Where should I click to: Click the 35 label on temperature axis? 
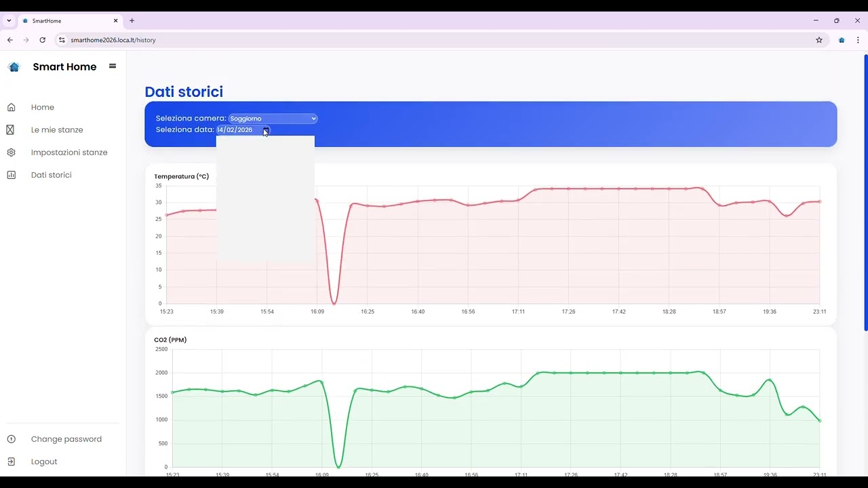(x=159, y=186)
